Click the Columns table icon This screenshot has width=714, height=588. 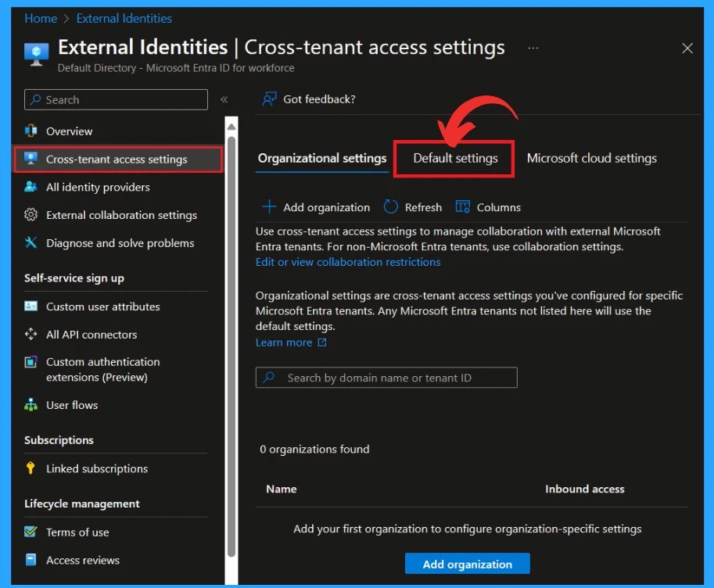(463, 206)
